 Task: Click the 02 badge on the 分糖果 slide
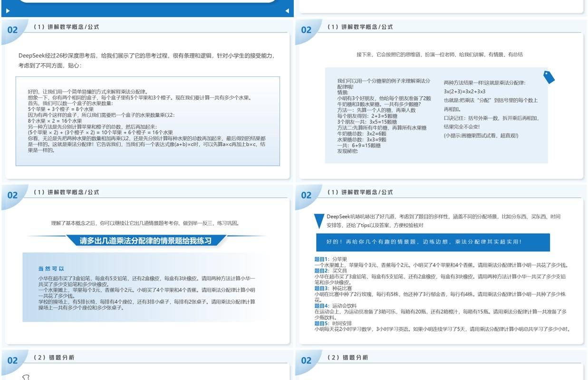(x=307, y=30)
